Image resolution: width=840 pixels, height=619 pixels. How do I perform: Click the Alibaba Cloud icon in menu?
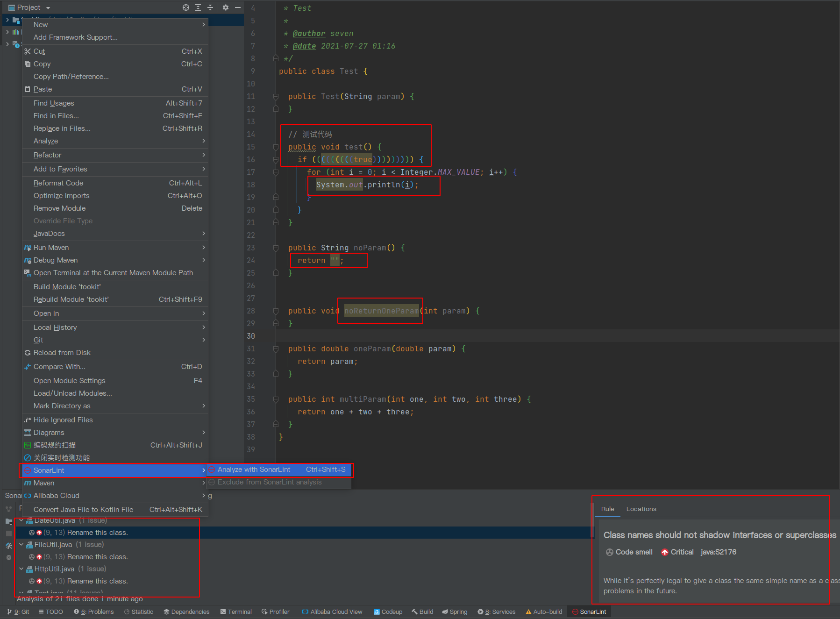[28, 496]
